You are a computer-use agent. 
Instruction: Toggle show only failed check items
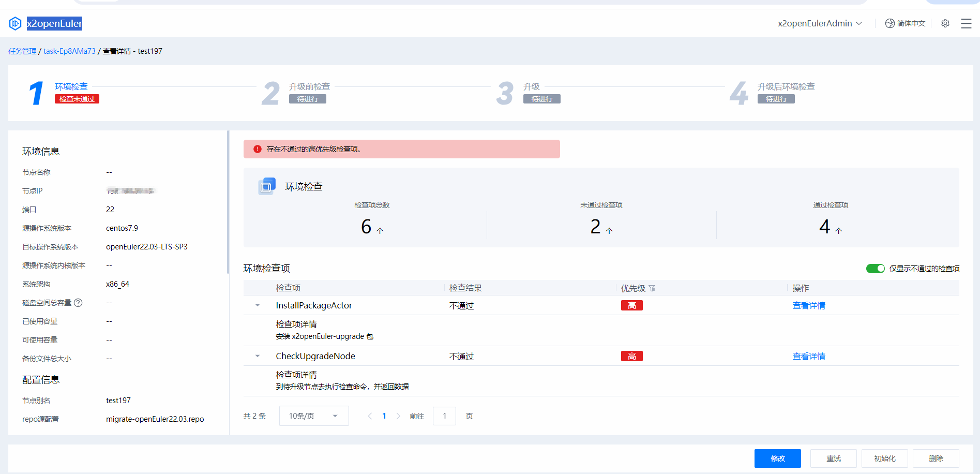pyautogui.click(x=875, y=269)
